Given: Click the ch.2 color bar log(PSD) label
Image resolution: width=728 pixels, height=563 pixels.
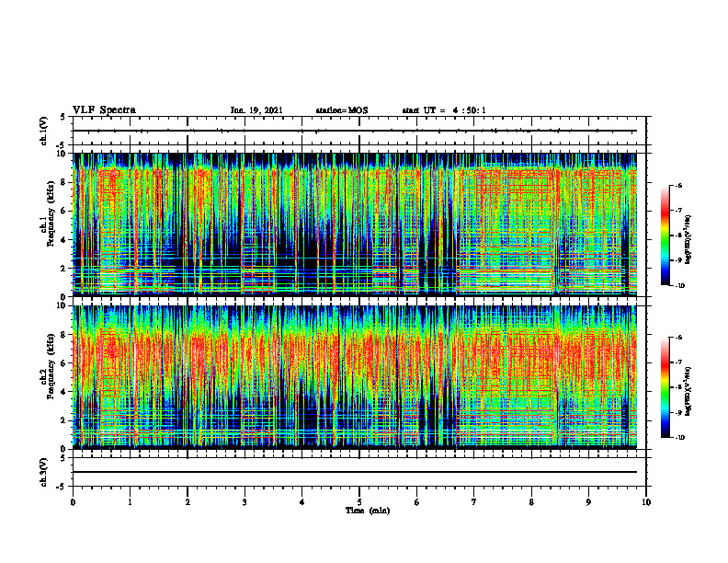Looking at the screenshot, I should (688, 390).
